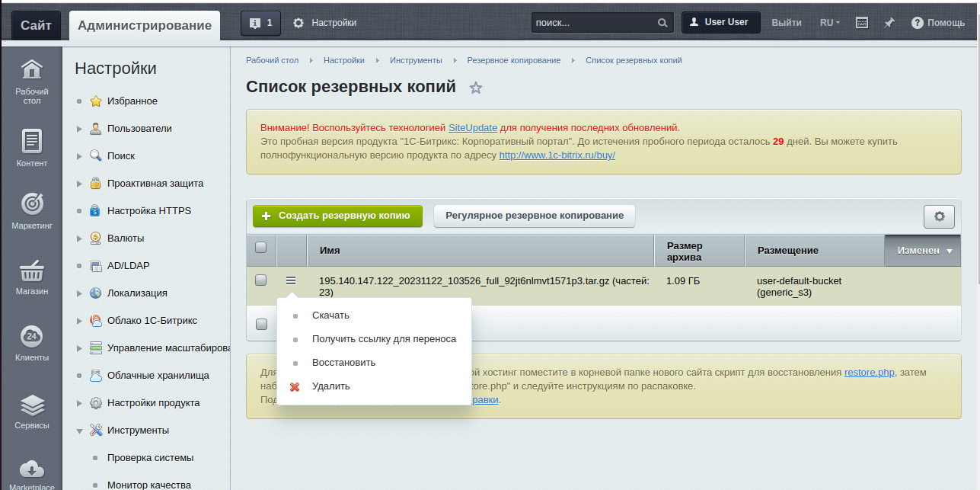Open Монитор качества tree item

(x=149, y=485)
